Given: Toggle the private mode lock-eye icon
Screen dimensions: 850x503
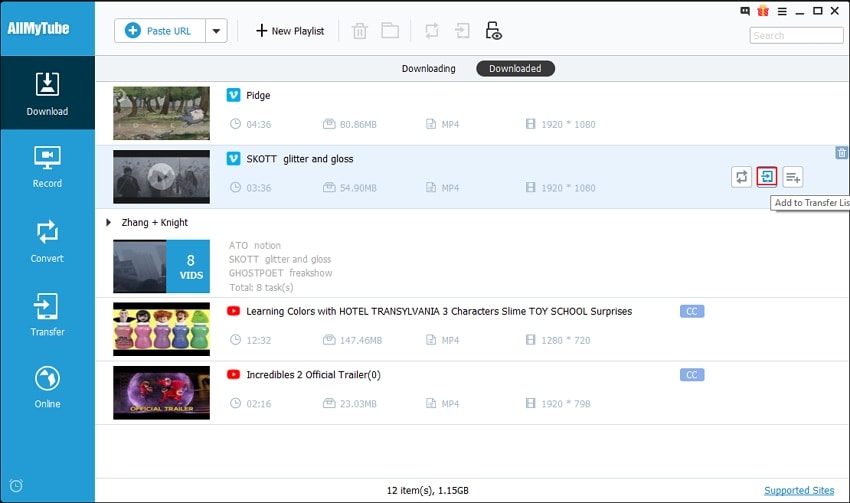Looking at the screenshot, I should [x=493, y=31].
